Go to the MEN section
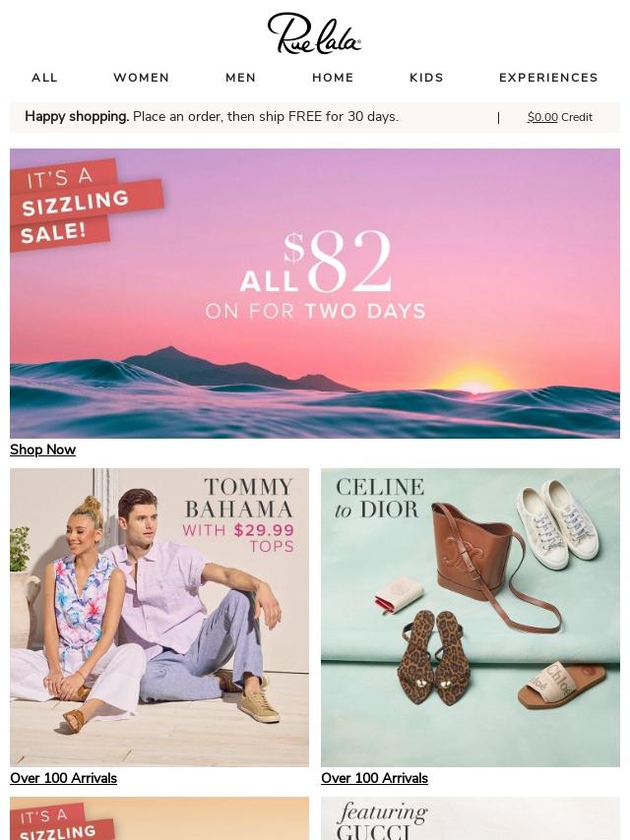Screen dimensions: 630x840 pyautogui.click(x=241, y=77)
